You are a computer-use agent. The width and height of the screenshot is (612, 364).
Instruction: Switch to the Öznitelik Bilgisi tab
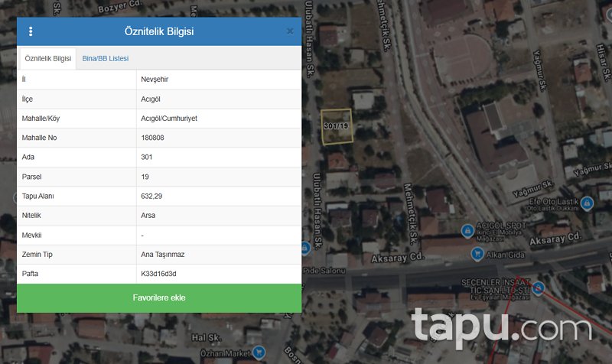point(48,59)
